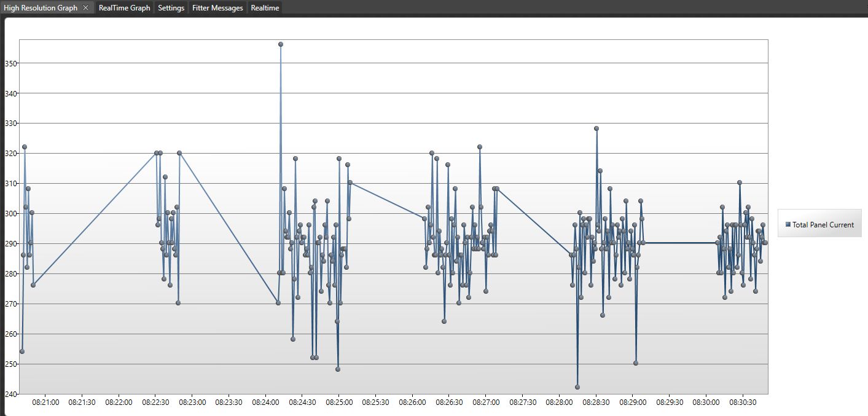This screenshot has height=416, width=868.
Task: Select the 322 peak marker before 08:27:00
Action: [480, 147]
